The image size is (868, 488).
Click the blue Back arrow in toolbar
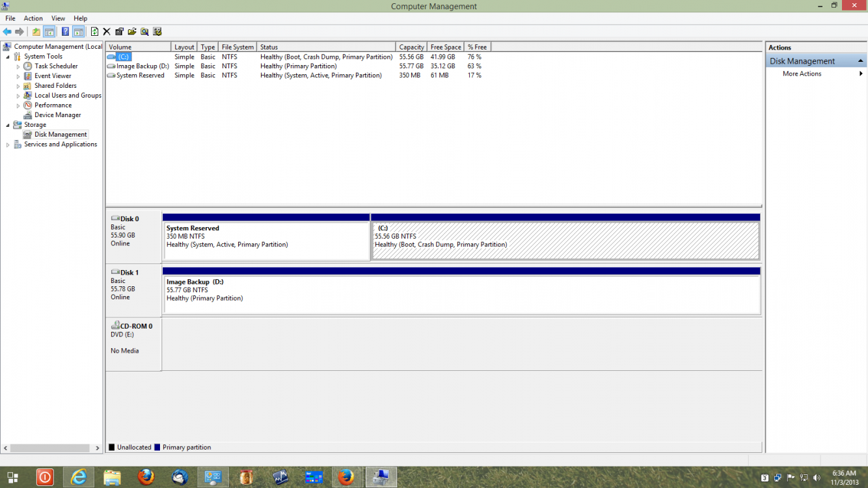tap(7, 31)
